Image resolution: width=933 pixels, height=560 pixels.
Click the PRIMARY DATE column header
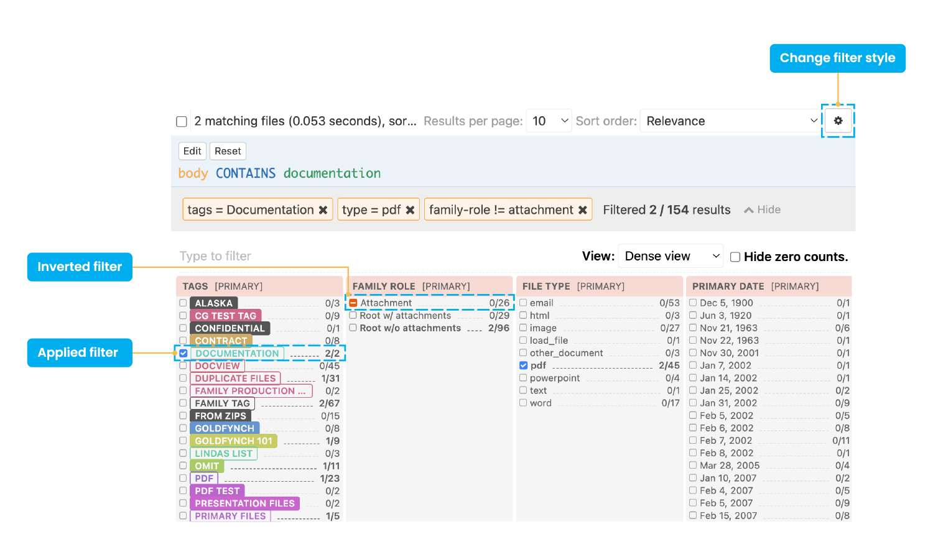pos(728,287)
